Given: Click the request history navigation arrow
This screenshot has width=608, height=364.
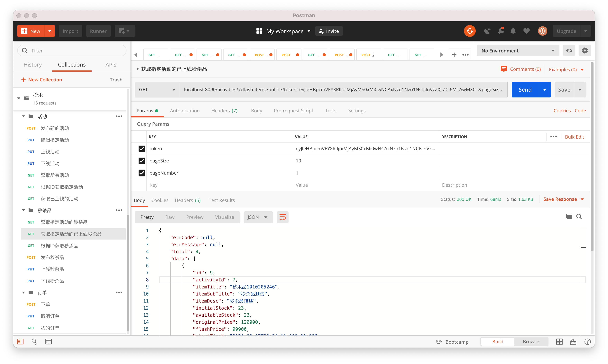Looking at the screenshot, I should tap(136, 55).
